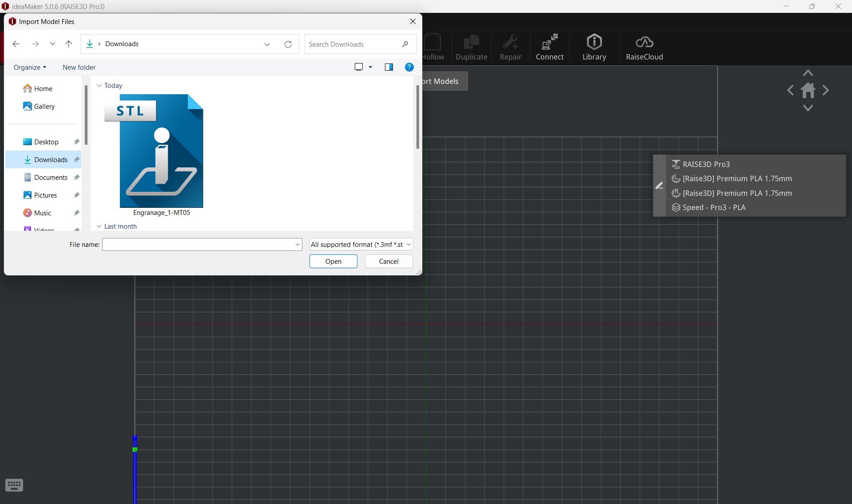Image resolution: width=852 pixels, height=504 pixels.
Task: Toggle the preview pane
Action: coord(389,67)
